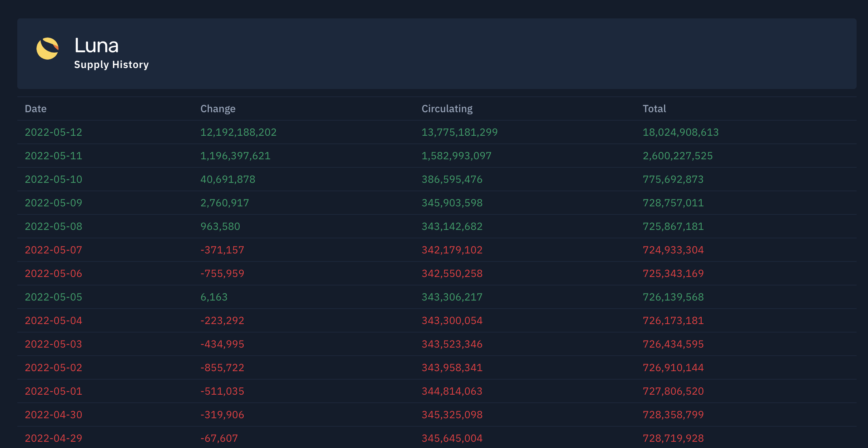The image size is (868, 448).
Task: Select the Date column header
Action: (36, 109)
